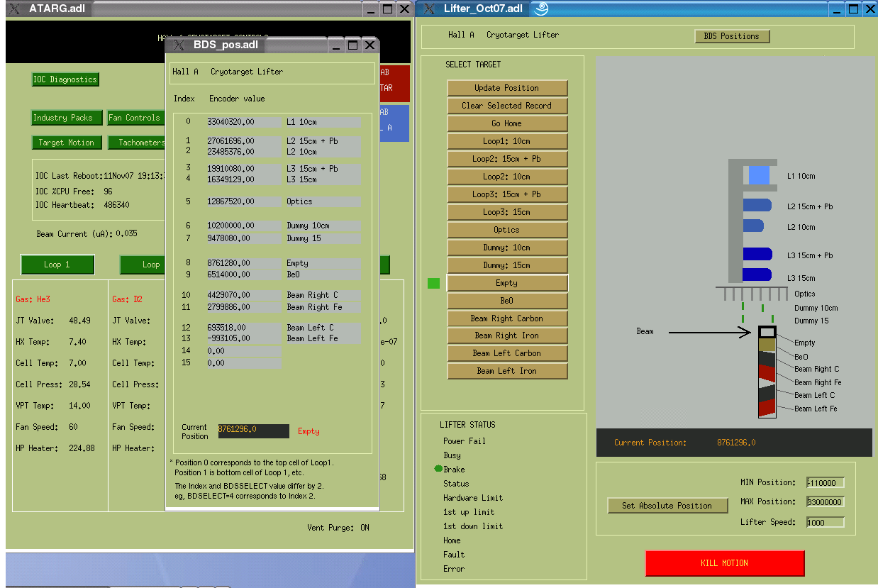Click the Update Position button
This screenshot has width=878, height=588.
[x=507, y=88]
